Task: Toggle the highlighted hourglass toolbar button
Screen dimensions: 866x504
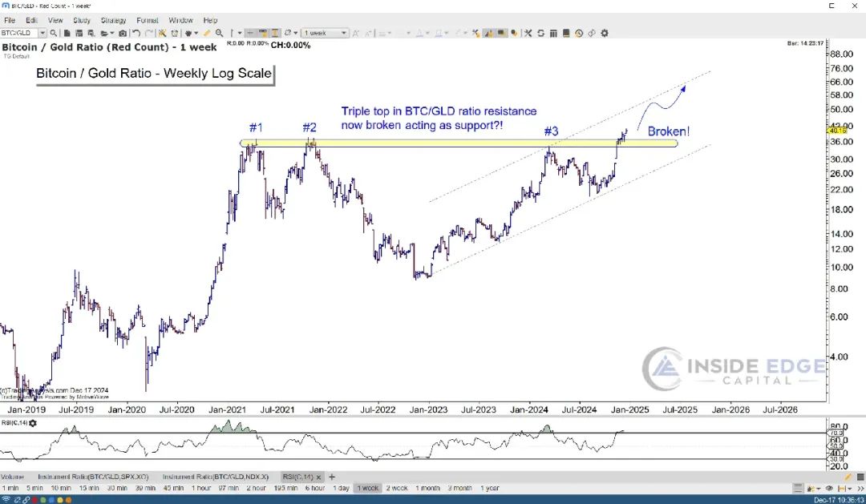Action: coord(275,33)
